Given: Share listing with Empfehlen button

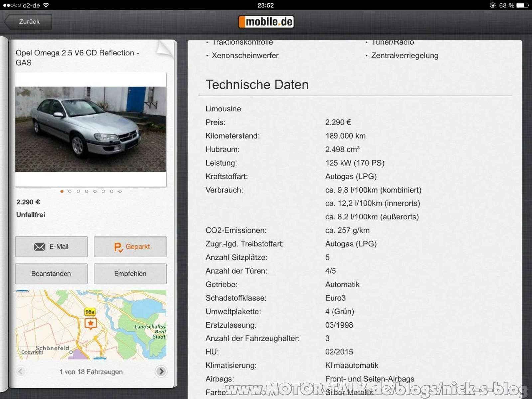Looking at the screenshot, I should click(130, 274).
